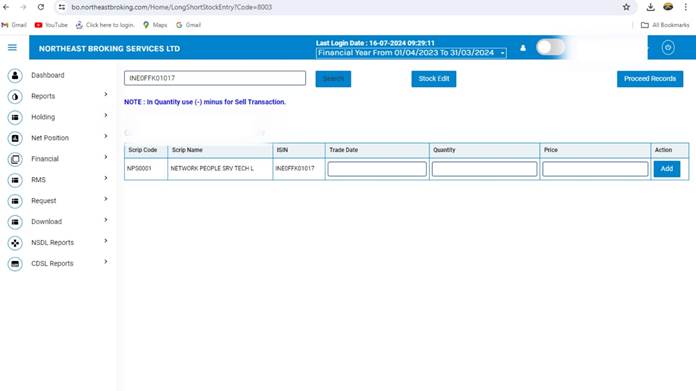Image resolution: width=696 pixels, height=391 pixels.
Task: Click the Search button
Action: tap(333, 79)
